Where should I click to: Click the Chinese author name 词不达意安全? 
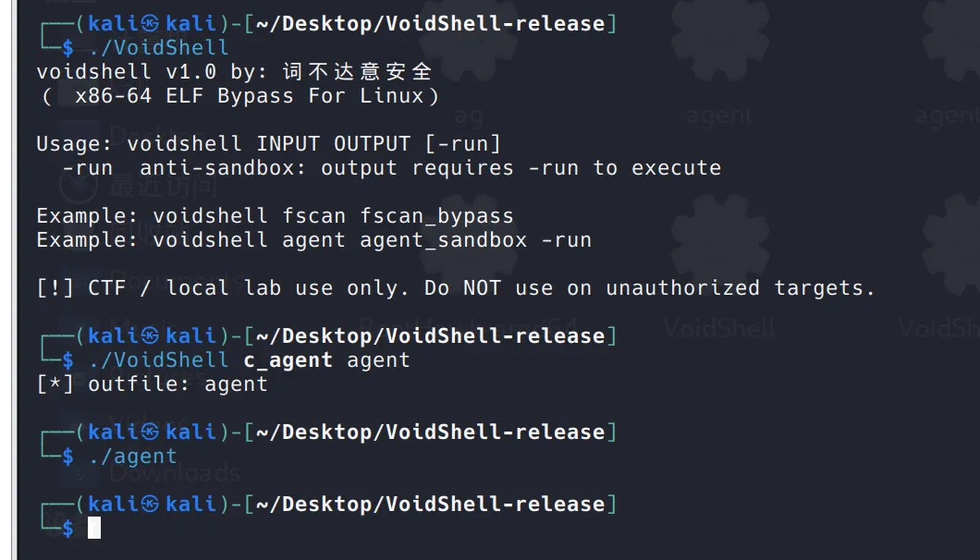click(x=357, y=72)
